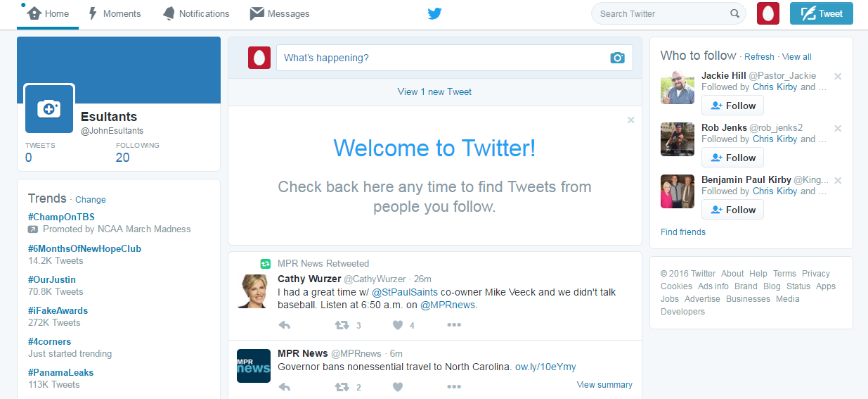Dismiss Rob Jenks follow suggestion

click(838, 128)
